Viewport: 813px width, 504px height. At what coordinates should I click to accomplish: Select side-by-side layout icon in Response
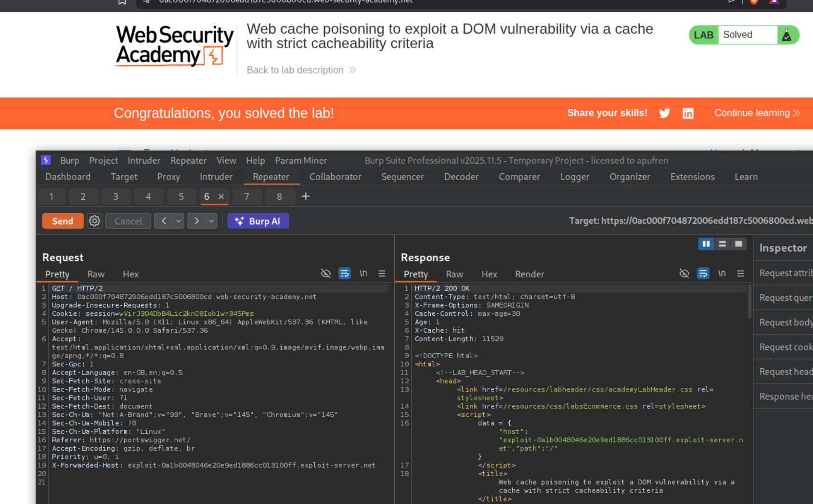point(706,244)
